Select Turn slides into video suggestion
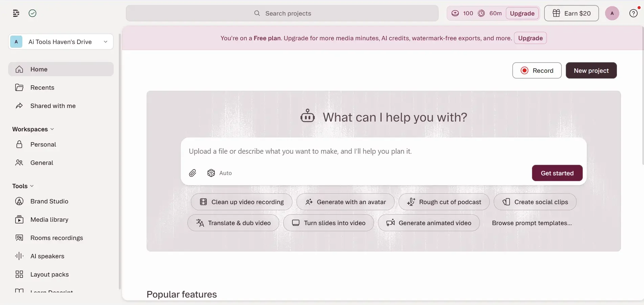Viewport: 644px width, 305px height. (x=329, y=223)
